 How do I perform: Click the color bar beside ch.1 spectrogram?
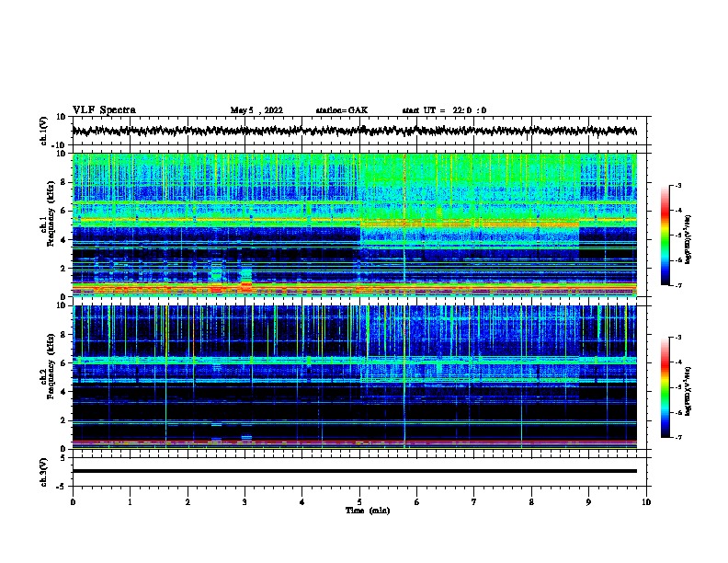(665, 236)
